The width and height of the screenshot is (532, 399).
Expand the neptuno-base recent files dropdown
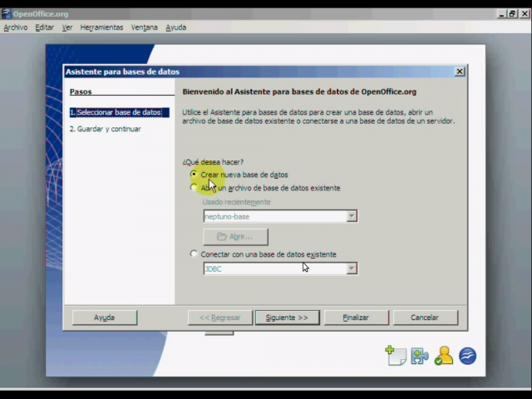click(352, 216)
